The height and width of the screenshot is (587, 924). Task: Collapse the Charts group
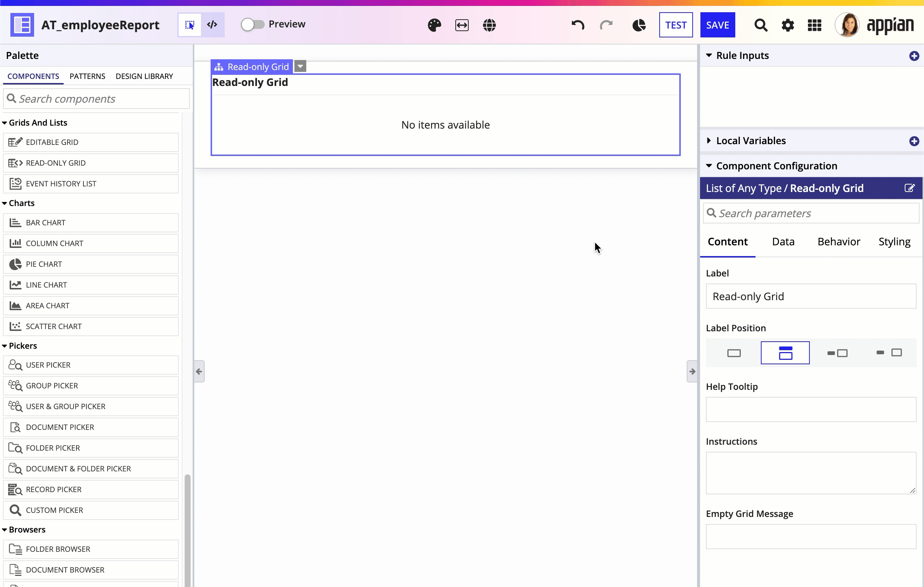[4, 203]
